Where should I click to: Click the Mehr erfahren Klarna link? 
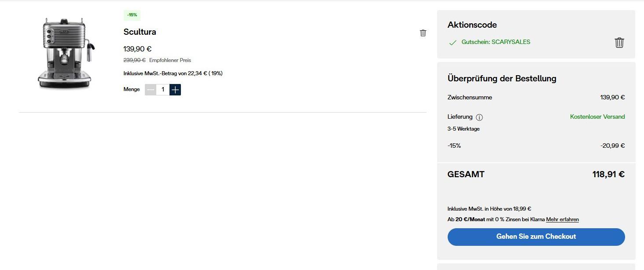pyautogui.click(x=562, y=219)
